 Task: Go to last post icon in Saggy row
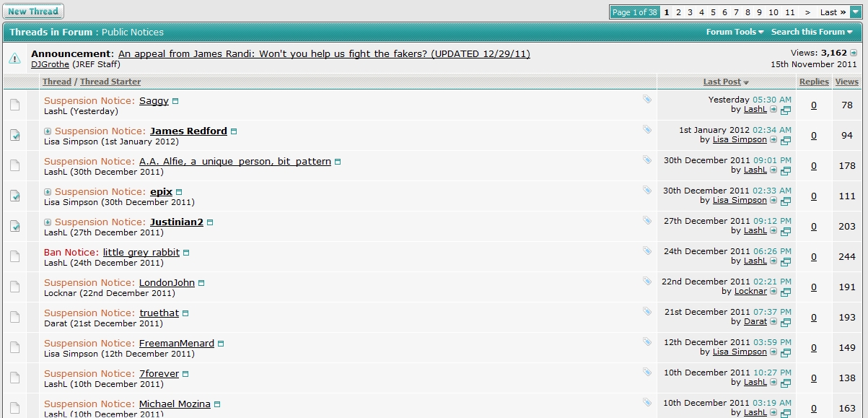[x=773, y=110]
